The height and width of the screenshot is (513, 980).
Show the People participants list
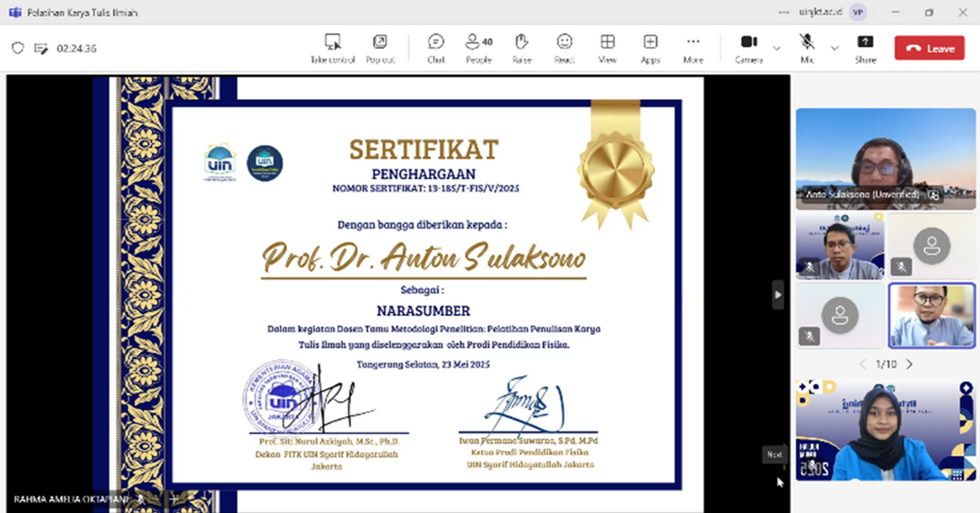479,48
